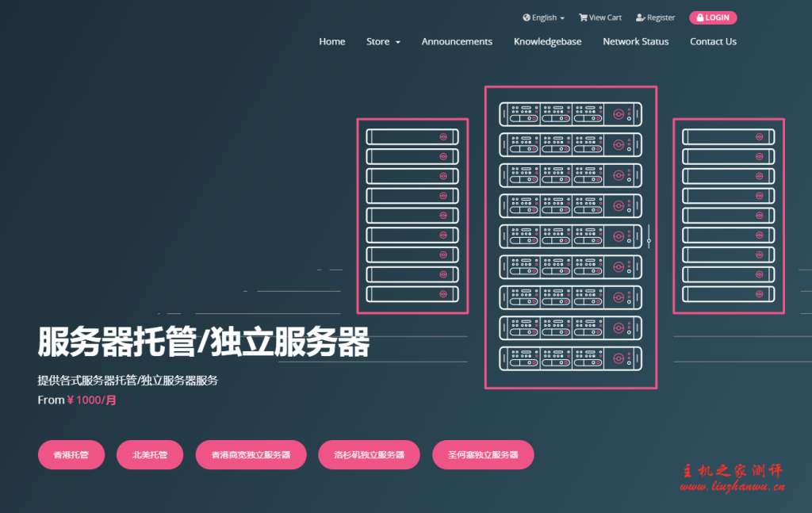Viewport: 812px width, 513px height.
Task: Check the Network Status page
Action: (x=635, y=41)
